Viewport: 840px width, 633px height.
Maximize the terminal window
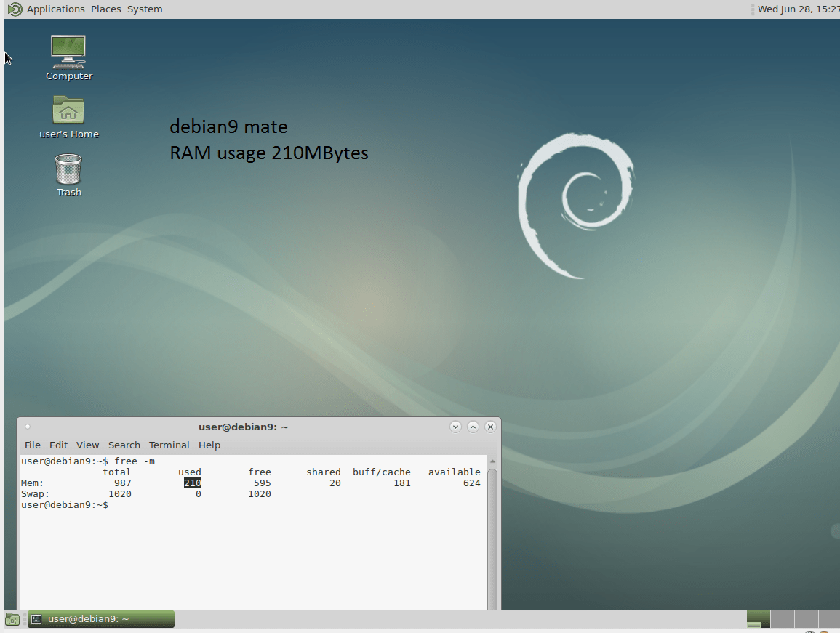(x=473, y=427)
